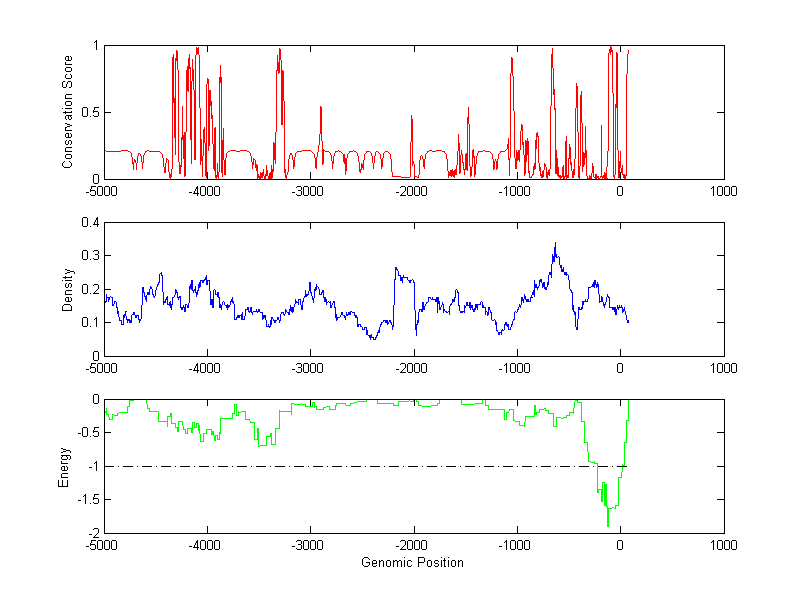The height and width of the screenshot is (599, 800).
Task: Select the "Genomic Position" x-axis label
Action: (413, 562)
